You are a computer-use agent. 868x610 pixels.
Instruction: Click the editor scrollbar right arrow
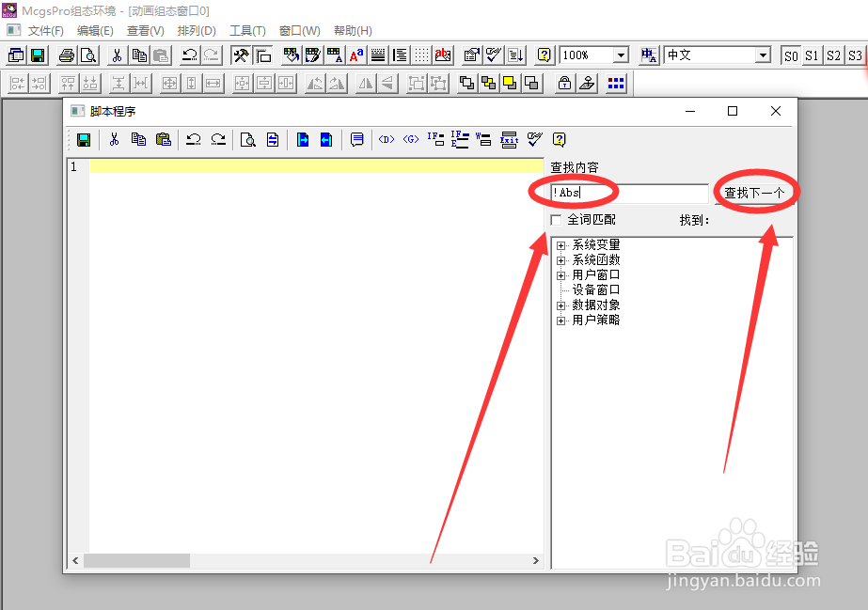(x=535, y=561)
